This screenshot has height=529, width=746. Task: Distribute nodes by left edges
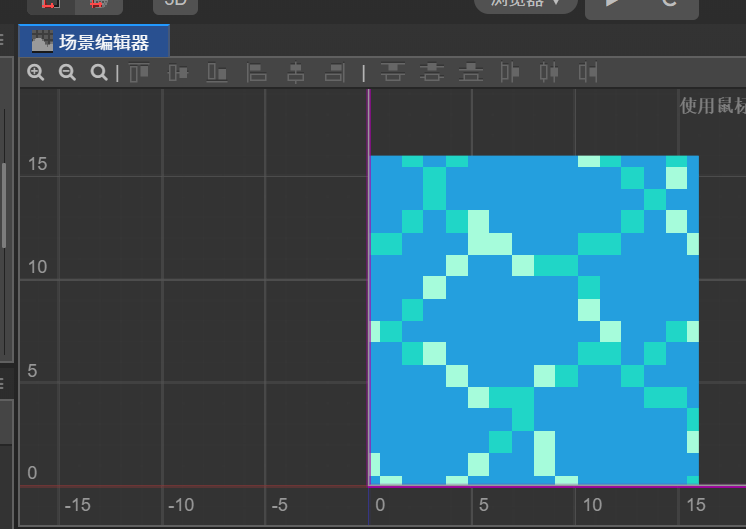tap(510, 73)
